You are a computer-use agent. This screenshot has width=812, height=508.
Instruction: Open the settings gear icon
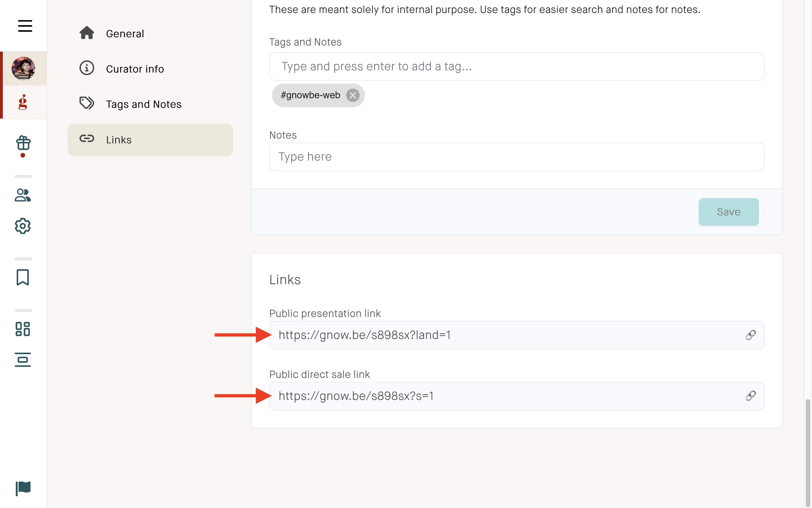pyautogui.click(x=23, y=226)
